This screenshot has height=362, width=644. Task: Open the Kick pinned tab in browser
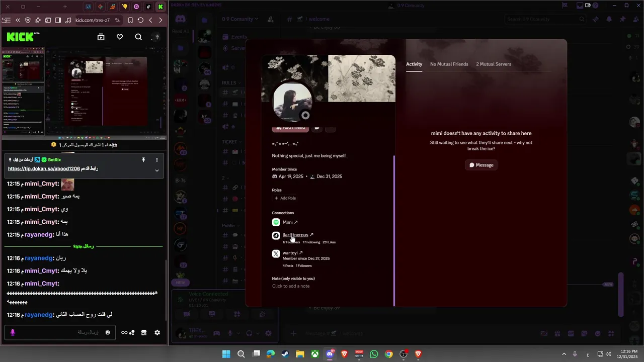click(x=160, y=7)
